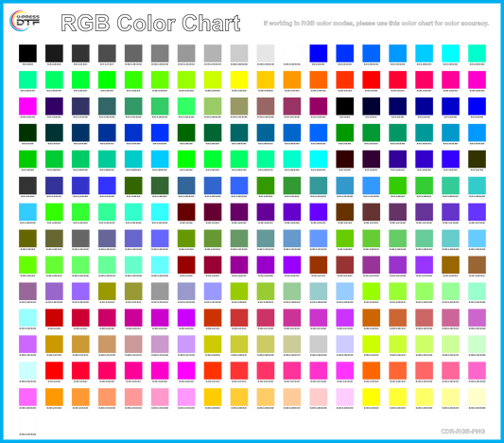Select the dark gray swatch starting the sixth row
The width and height of the screenshot is (504, 443).
point(27,186)
